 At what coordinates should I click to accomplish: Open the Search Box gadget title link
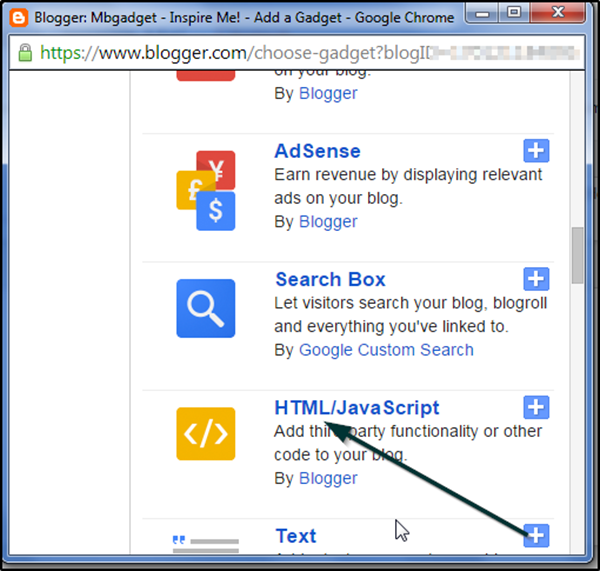(330, 279)
